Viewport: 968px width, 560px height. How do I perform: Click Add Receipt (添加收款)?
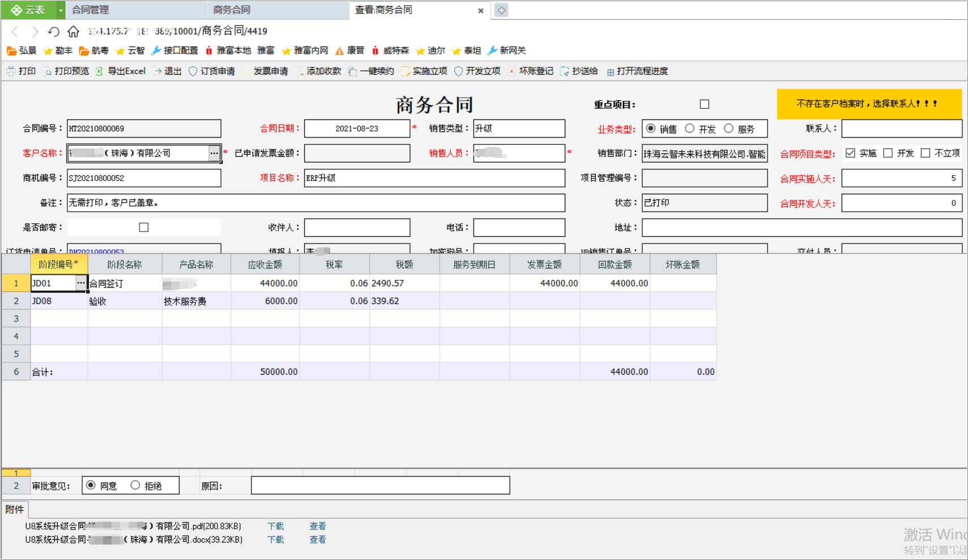(x=318, y=71)
